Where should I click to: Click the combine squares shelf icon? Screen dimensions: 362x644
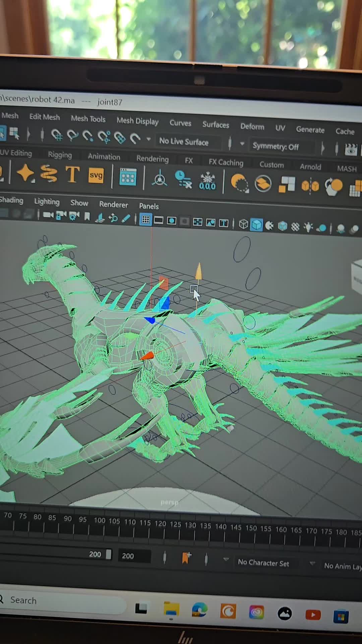[287, 185]
